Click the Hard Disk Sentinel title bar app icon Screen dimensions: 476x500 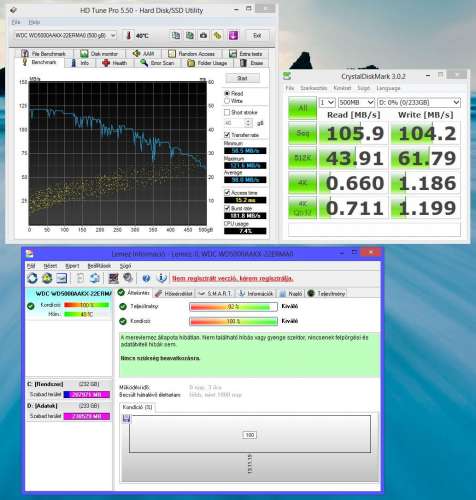click(x=30, y=254)
